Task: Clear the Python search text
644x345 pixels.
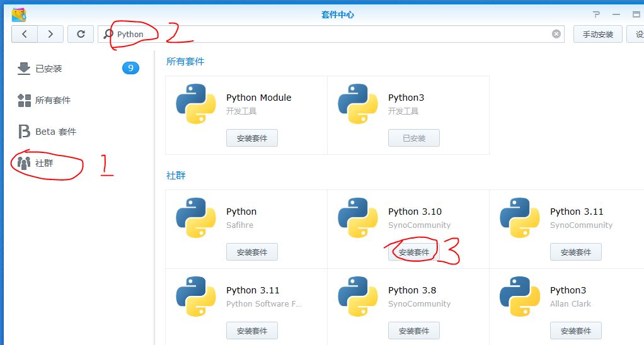Action: [556, 34]
